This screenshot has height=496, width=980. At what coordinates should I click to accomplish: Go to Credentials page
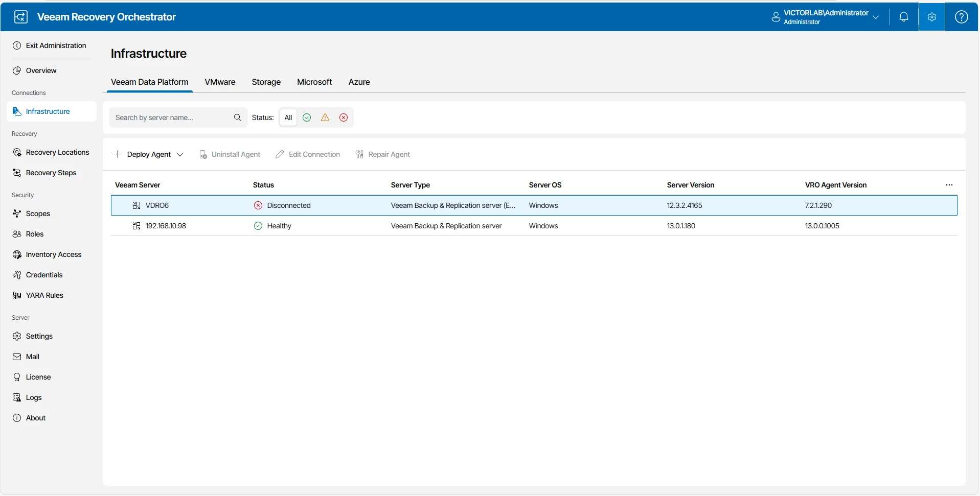[x=44, y=275]
